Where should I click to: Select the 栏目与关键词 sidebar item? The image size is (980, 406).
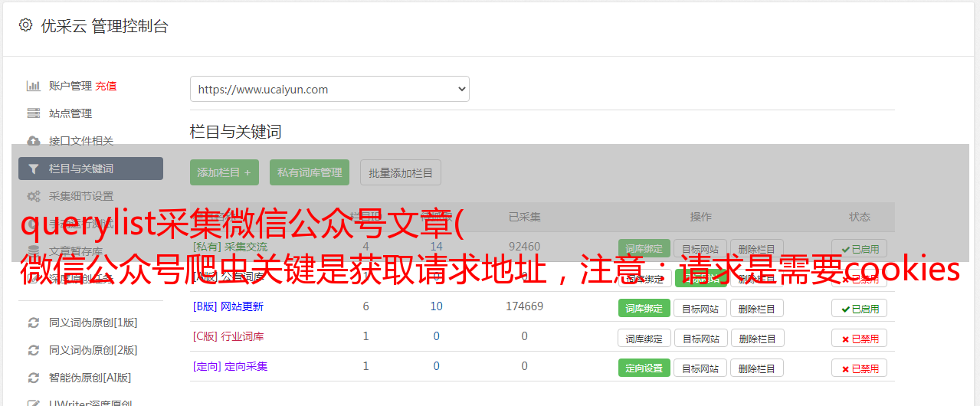(x=90, y=169)
